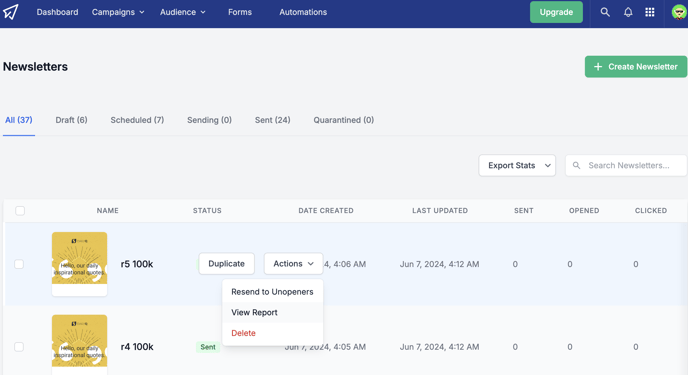Open the r4 100k newsletter thumbnail
This screenshot has width=688, height=375.
click(79, 345)
